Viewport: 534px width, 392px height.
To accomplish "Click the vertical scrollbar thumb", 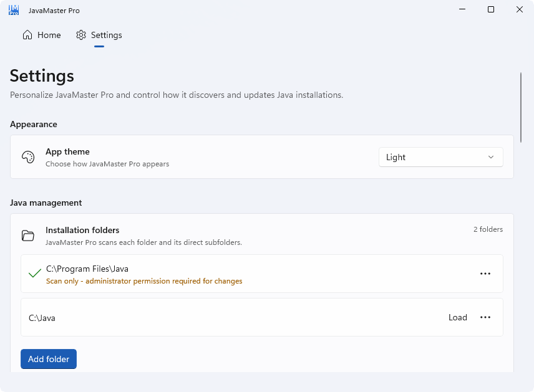I will tap(521, 108).
